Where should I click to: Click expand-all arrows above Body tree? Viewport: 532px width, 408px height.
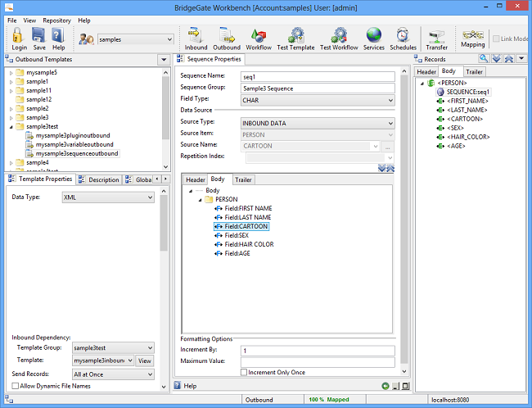tap(381, 168)
